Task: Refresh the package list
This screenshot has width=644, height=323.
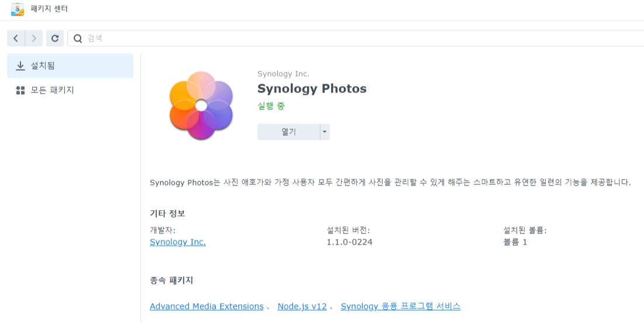Action: [x=54, y=38]
